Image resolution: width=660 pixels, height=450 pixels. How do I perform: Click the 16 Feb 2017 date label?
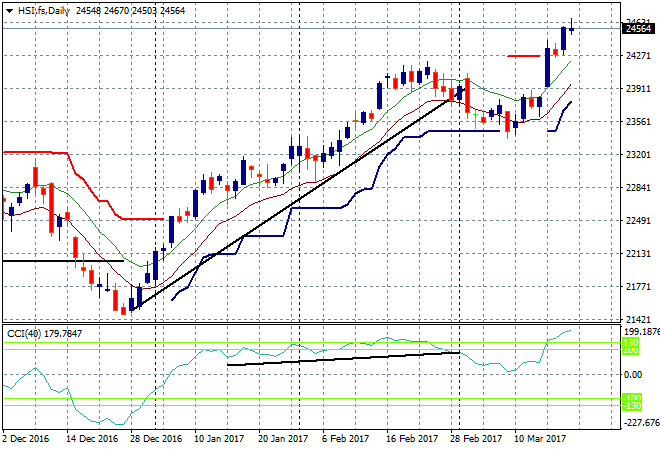pyautogui.click(x=412, y=439)
